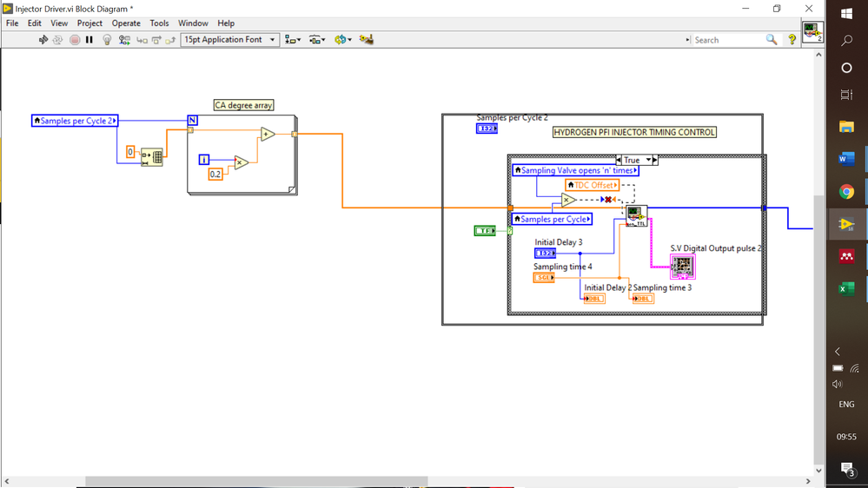The image size is (868, 488).
Task: Select the CA degree array label
Action: pos(243,105)
